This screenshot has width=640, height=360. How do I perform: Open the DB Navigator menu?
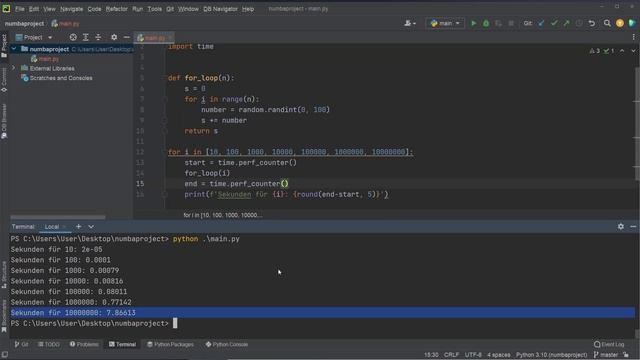click(x=220, y=9)
